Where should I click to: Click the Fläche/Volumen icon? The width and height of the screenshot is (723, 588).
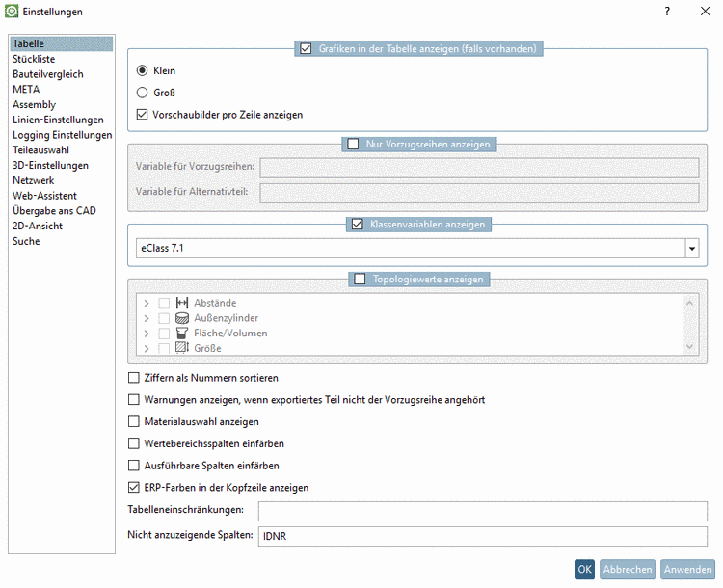click(x=182, y=334)
